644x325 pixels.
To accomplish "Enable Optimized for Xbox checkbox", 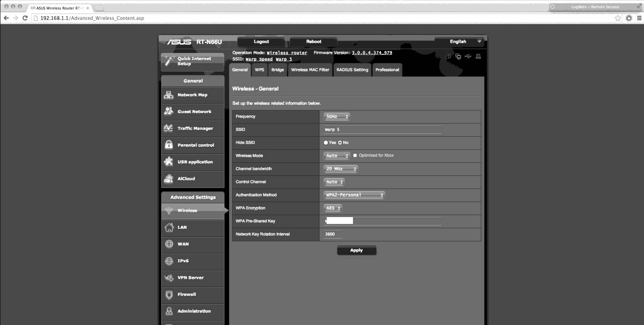I will [x=355, y=155].
